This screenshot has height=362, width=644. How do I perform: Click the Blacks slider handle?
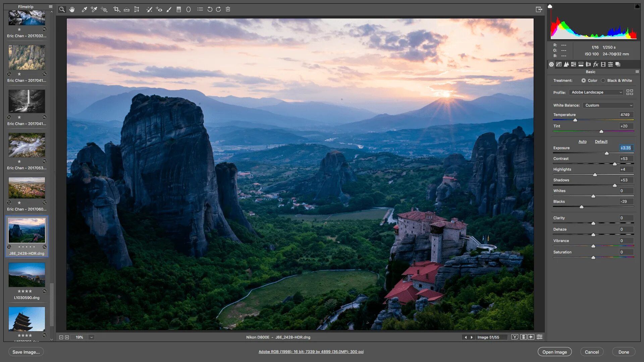pos(582,207)
